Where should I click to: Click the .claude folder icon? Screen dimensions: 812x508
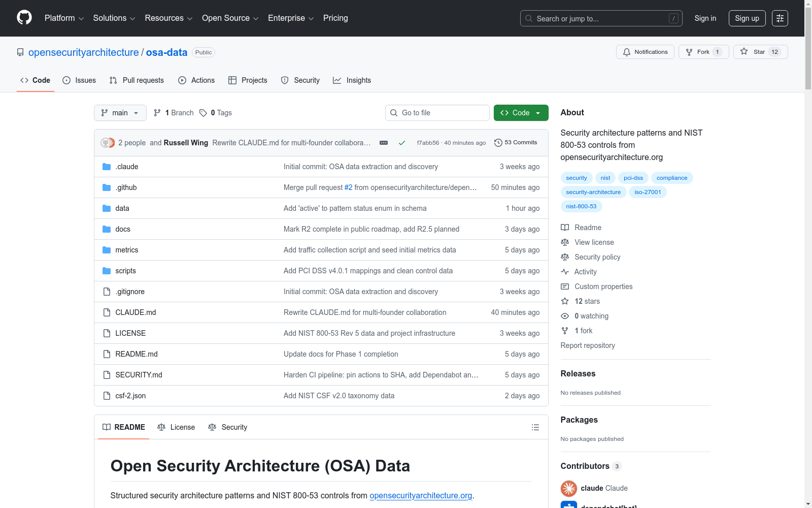click(x=107, y=167)
